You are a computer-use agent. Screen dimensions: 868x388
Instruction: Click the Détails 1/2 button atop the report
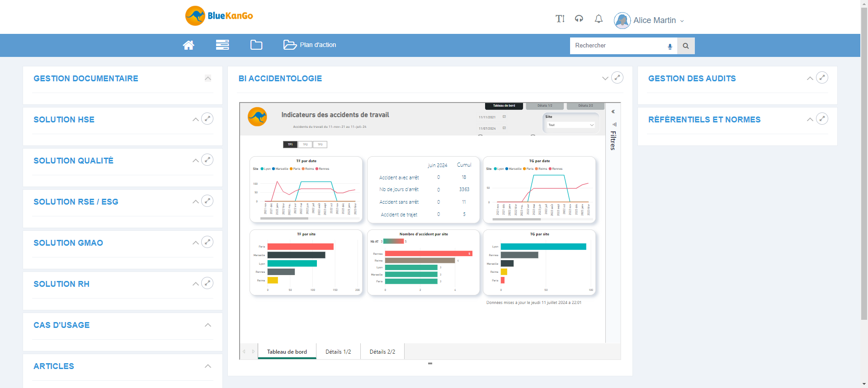pyautogui.click(x=545, y=106)
